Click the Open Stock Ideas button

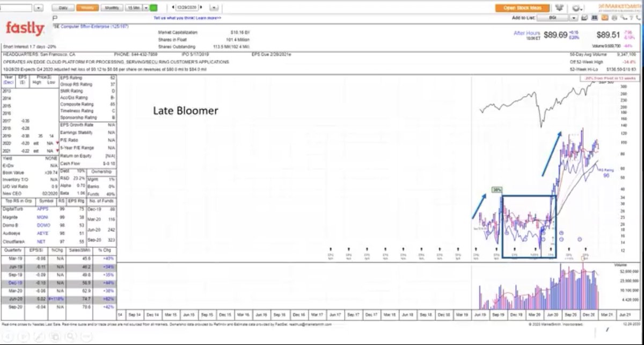(x=523, y=8)
